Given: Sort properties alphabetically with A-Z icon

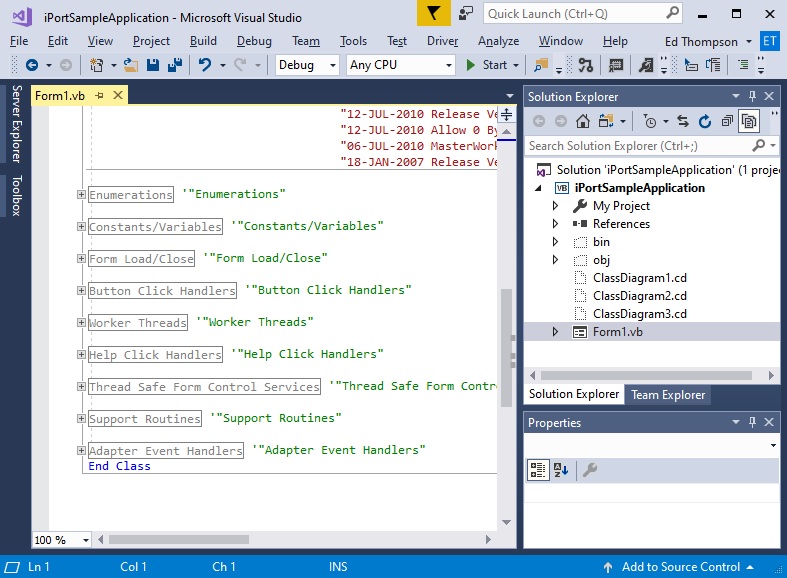Looking at the screenshot, I should [x=561, y=470].
